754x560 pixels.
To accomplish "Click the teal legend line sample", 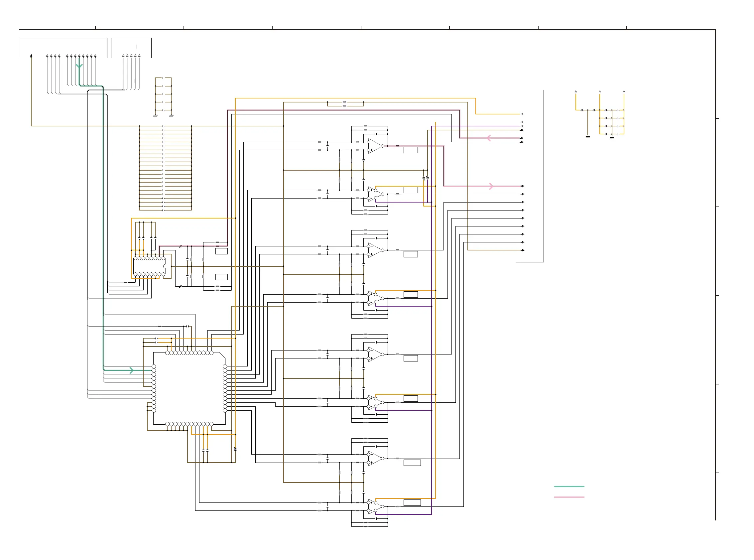I will pos(569,487).
